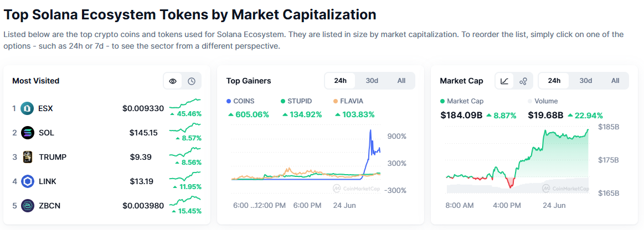This screenshot has width=644, height=230.
Task: Select All tab in Top Gainers
Action: coord(401,81)
